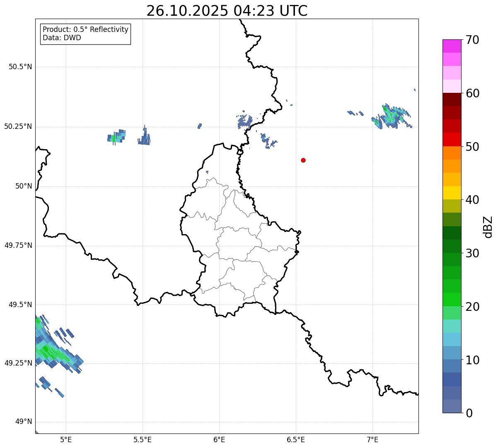
Task: Click the 6.5°E longitude label
Action: [x=296, y=440]
